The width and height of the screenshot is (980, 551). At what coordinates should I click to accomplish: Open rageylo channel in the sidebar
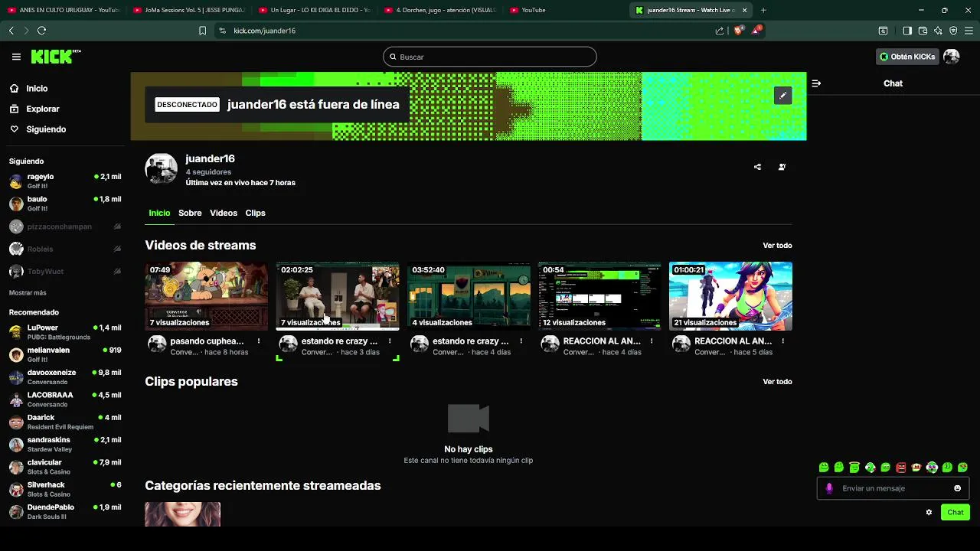click(65, 181)
